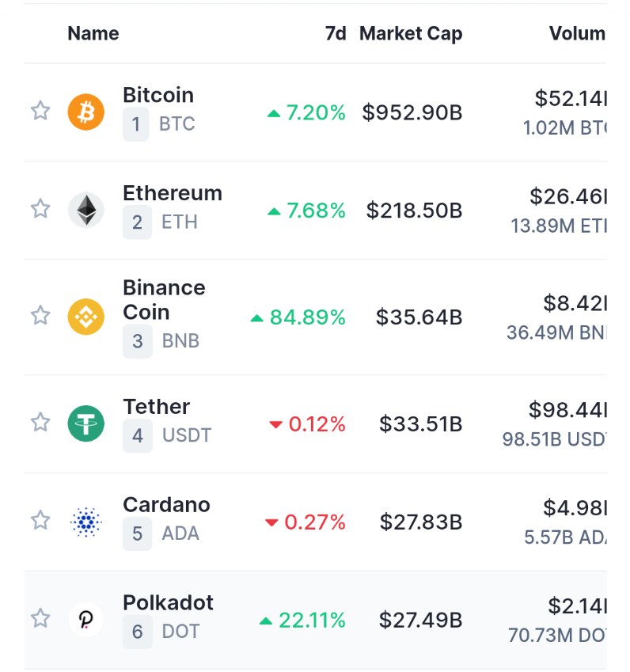Star Bitcoin to add to watchlist
This screenshot has width=630, height=672.
(x=40, y=111)
